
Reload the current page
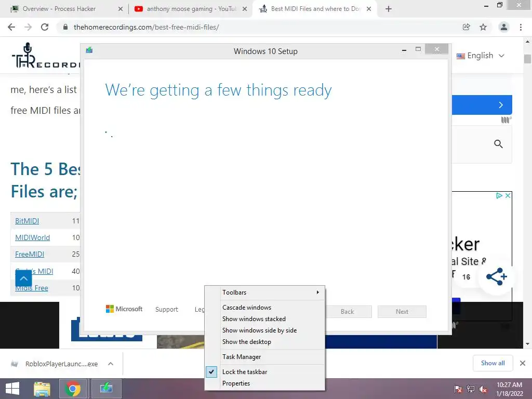click(x=45, y=27)
